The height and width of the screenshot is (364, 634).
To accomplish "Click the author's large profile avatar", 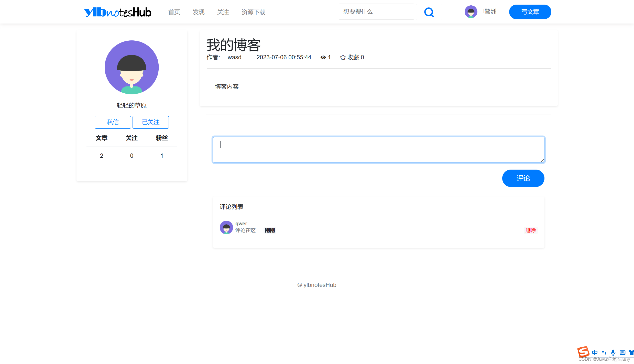I will (132, 67).
